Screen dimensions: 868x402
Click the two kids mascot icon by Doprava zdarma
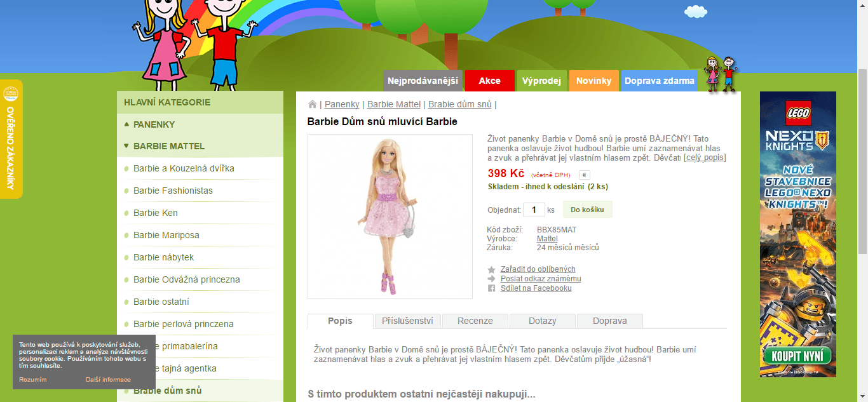[720, 74]
